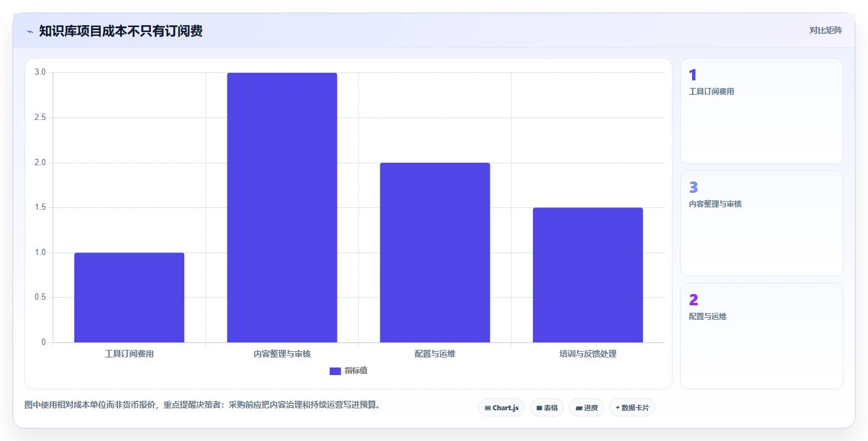Open the card showing 1 工具订阅费用
The width and height of the screenshot is (868, 441).
click(762, 111)
